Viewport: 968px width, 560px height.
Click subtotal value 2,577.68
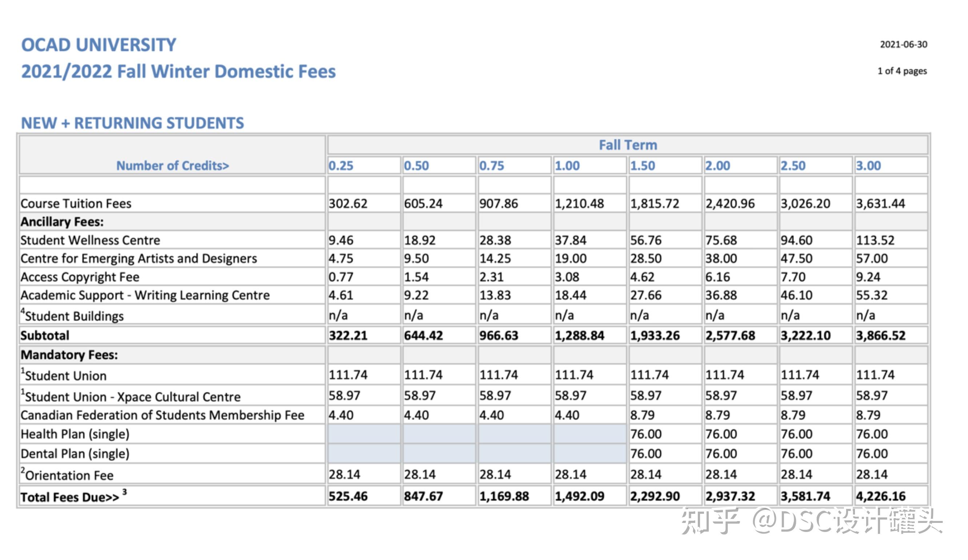point(729,335)
